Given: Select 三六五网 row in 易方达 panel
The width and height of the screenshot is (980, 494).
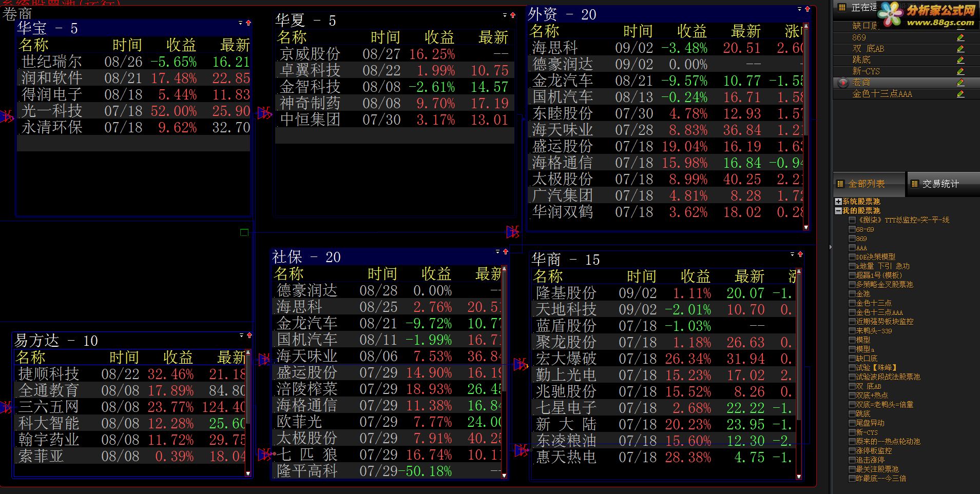Looking at the screenshot, I should [130, 407].
